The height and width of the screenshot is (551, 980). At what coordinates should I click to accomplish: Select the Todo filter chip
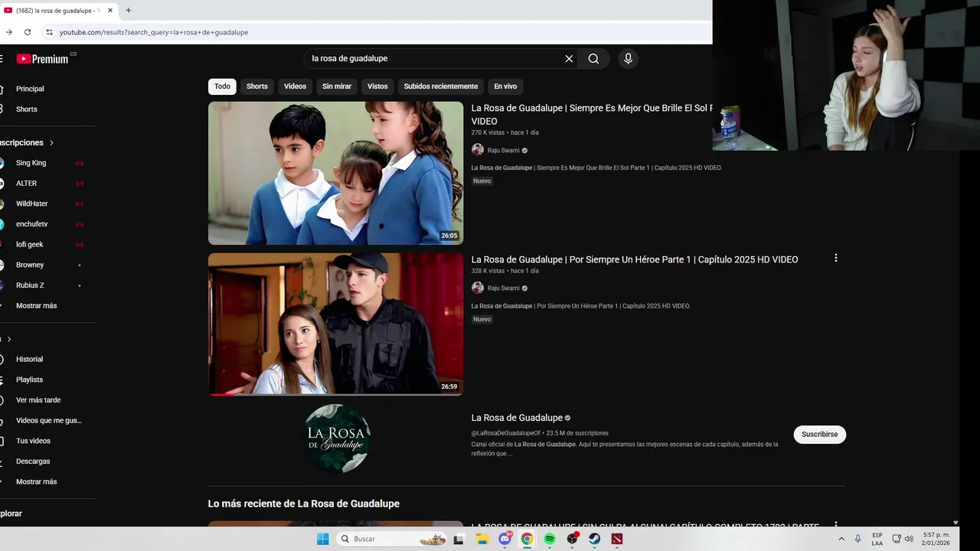pos(222,86)
